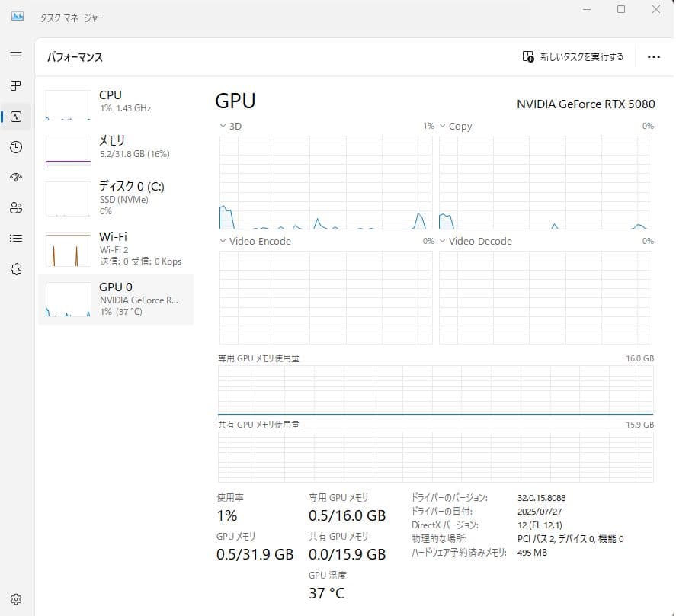Open the Users page in sidebar
Screen dimensions: 676x616
click(16, 207)
